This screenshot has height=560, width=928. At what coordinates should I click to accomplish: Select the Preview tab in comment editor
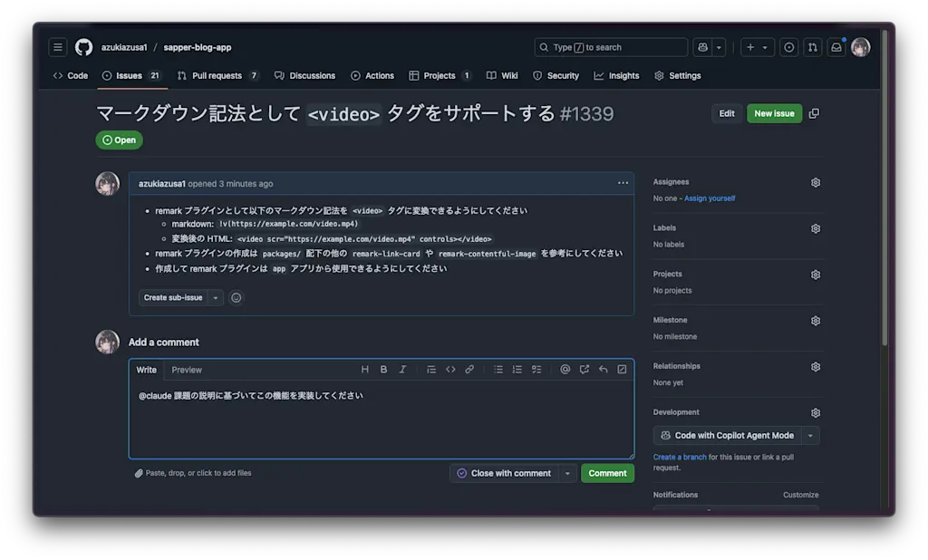[187, 370]
